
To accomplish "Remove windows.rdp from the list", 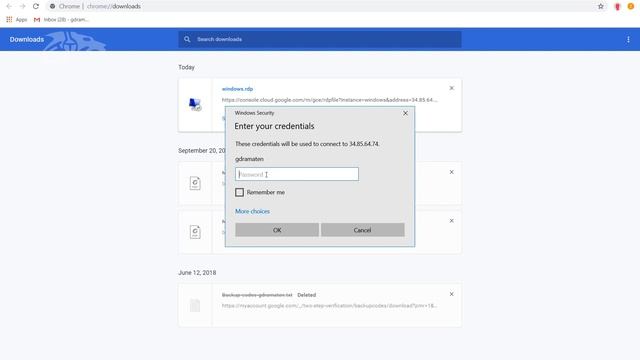I will pos(451,88).
